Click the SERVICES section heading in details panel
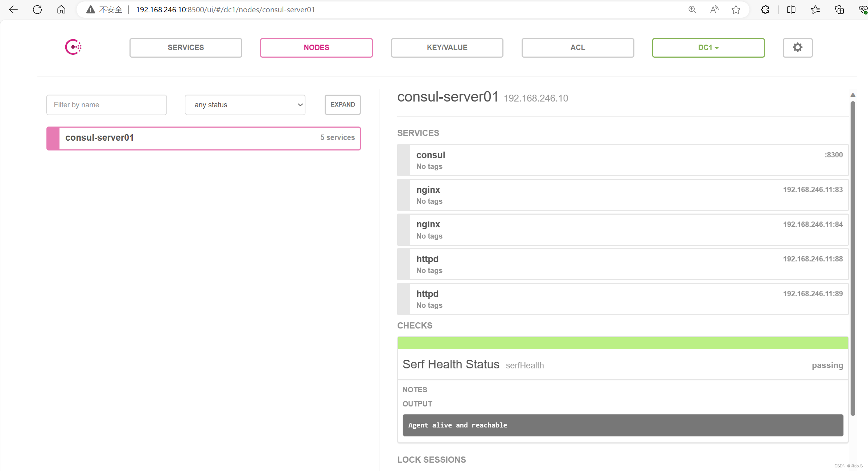The width and height of the screenshot is (868, 471). point(418,133)
